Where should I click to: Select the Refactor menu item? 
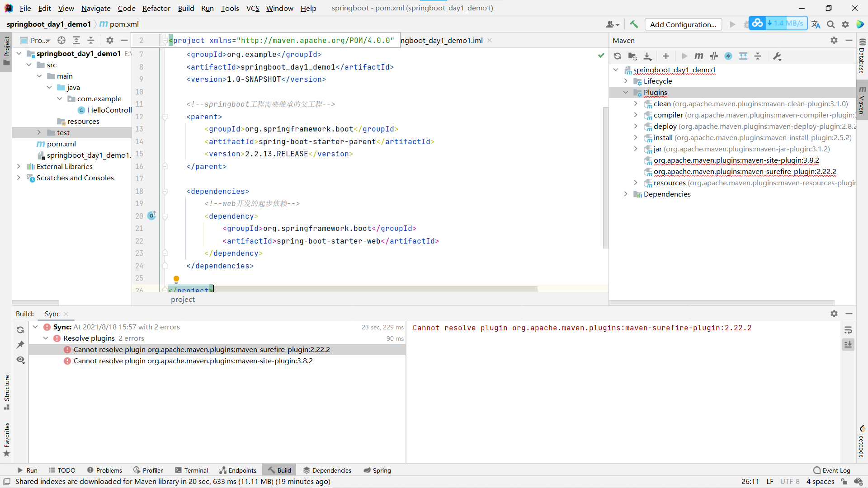point(156,8)
